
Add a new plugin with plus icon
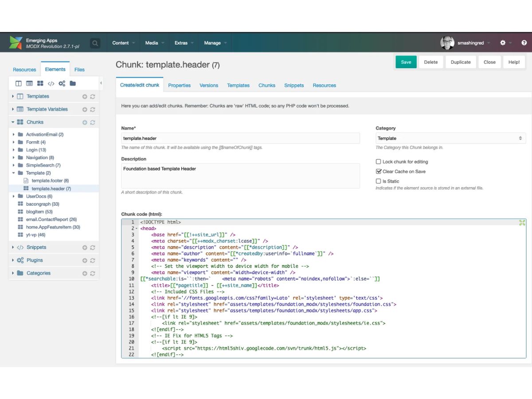point(85,261)
